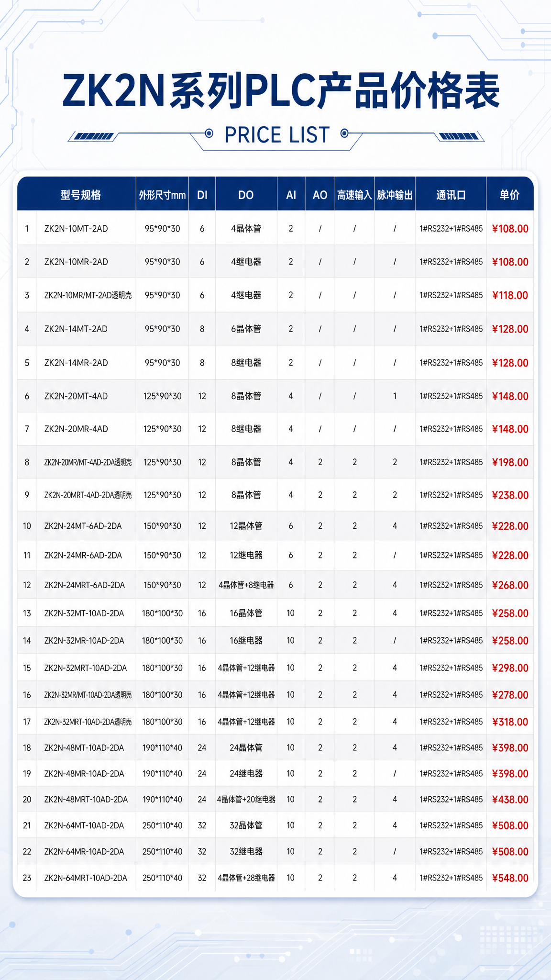Click the 4晶体管+28继电器 cell
Image resolution: width=551 pixels, height=980 pixels.
[246, 878]
